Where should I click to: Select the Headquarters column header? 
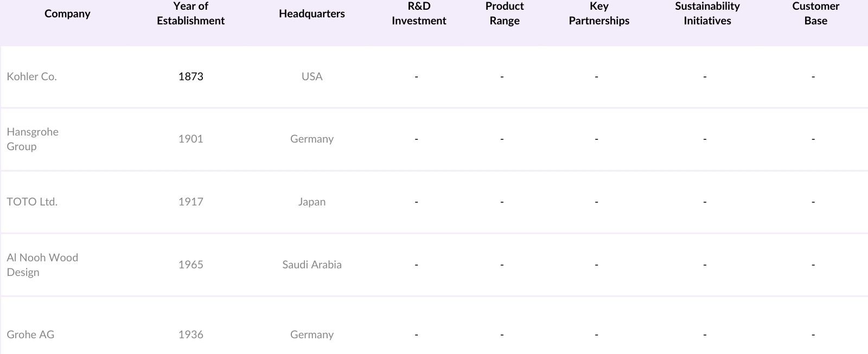[x=311, y=14]
